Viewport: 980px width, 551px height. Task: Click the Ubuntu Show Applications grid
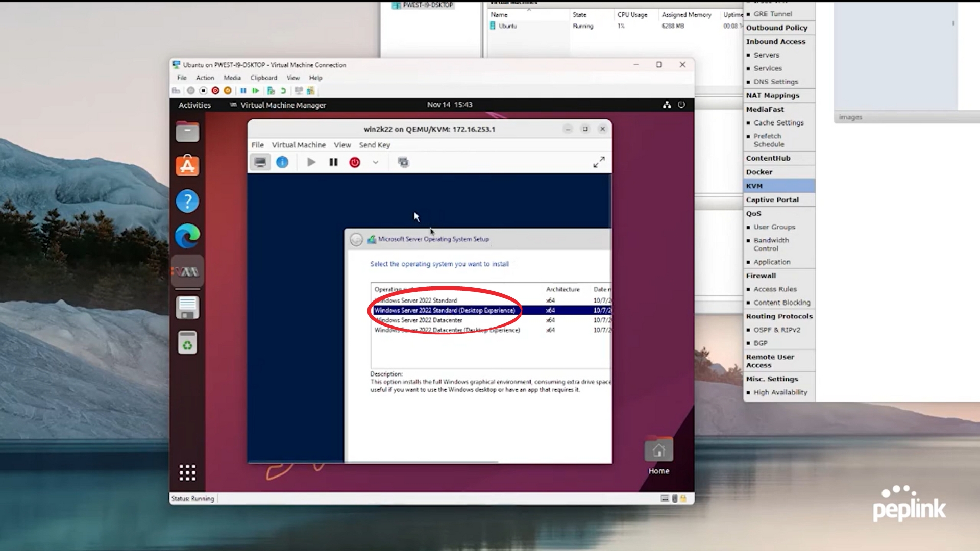(187, 472)
